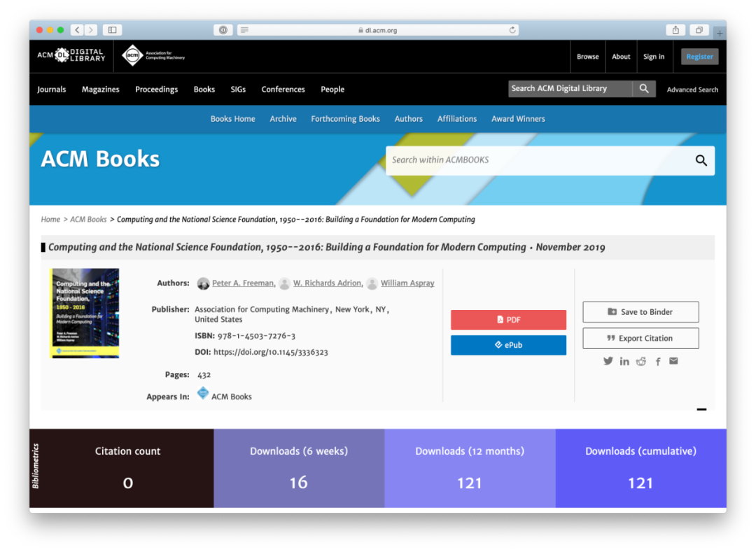Click Export Citation
This screenshot has height=552, width=756.
pos(640,338)
